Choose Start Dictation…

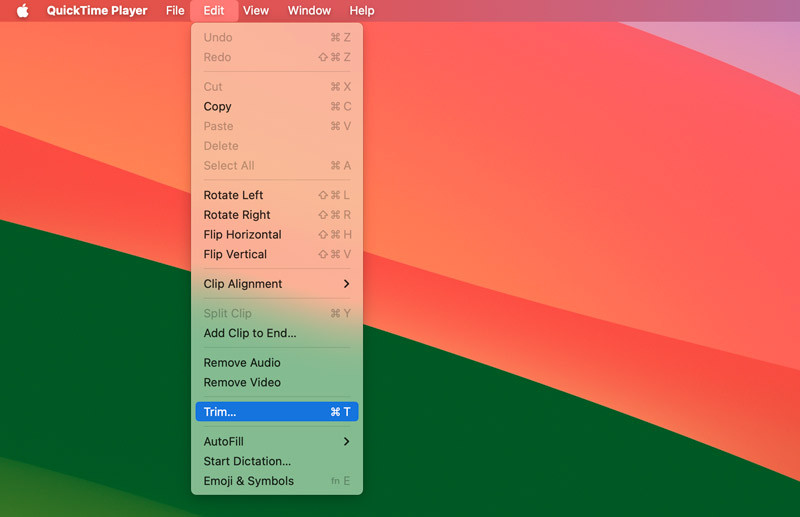(277, 461)
